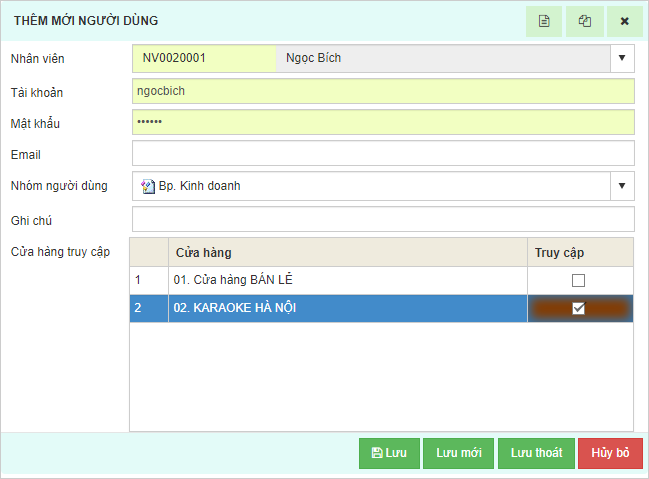
Task: Select row 01. Cửa hàng BÁN LẺ
Action: tap(347, 281)
